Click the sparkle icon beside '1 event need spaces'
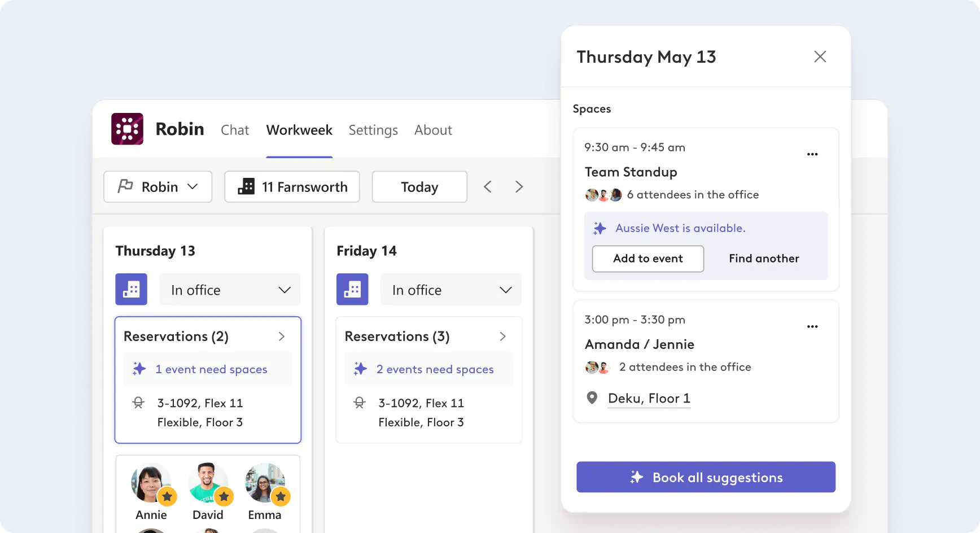The height and width of the screenshot is (533, 980). click(x=138, y=369)
